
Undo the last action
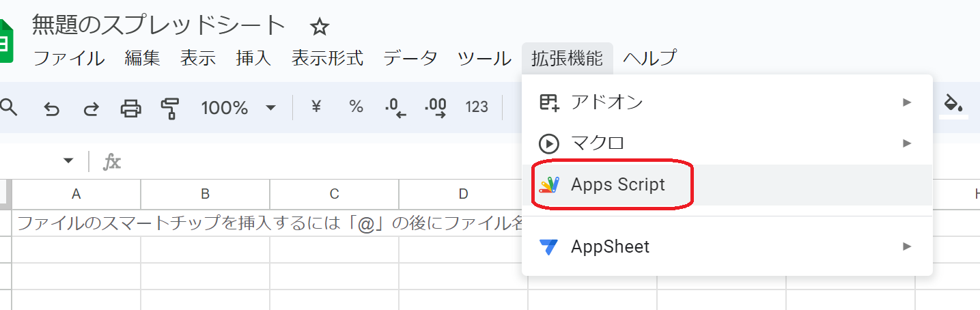(51, 108)
